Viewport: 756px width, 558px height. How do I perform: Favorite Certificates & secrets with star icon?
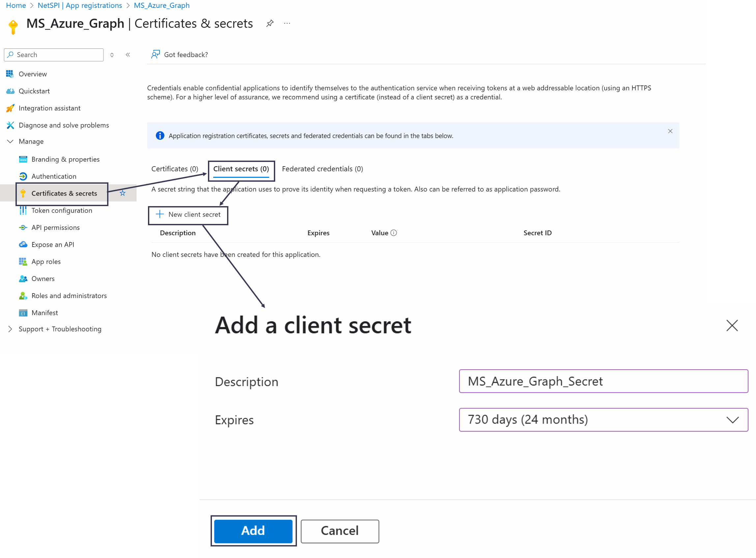(x=123, y=193)
